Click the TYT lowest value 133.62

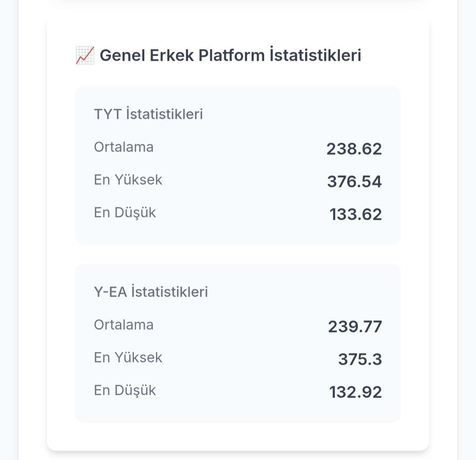pyautogui.click(x=356, y=214)
